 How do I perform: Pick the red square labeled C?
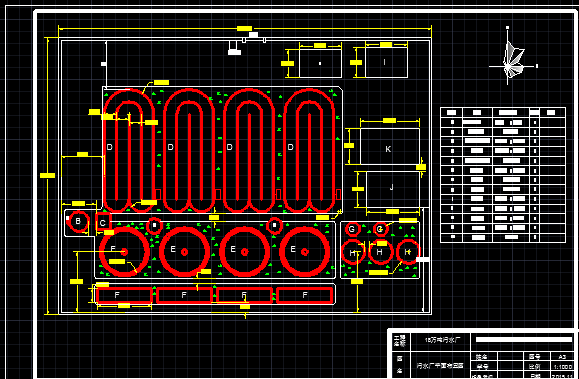point(103,223)
